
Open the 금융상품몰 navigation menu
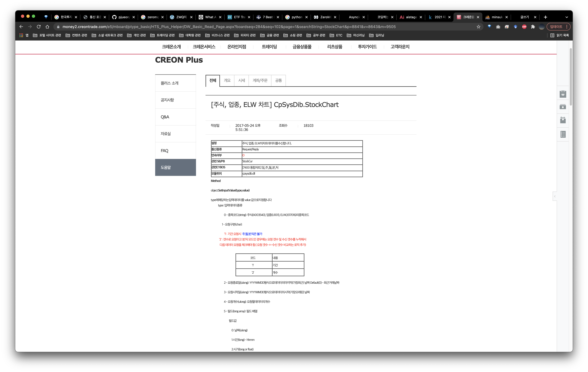tap(302, 47)
